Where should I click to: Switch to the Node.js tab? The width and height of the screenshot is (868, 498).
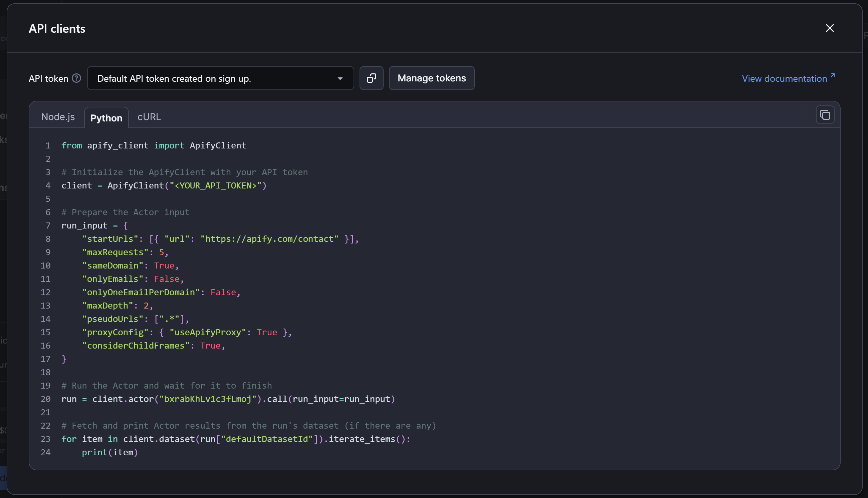pyautogui.click(x=58, y=117)
